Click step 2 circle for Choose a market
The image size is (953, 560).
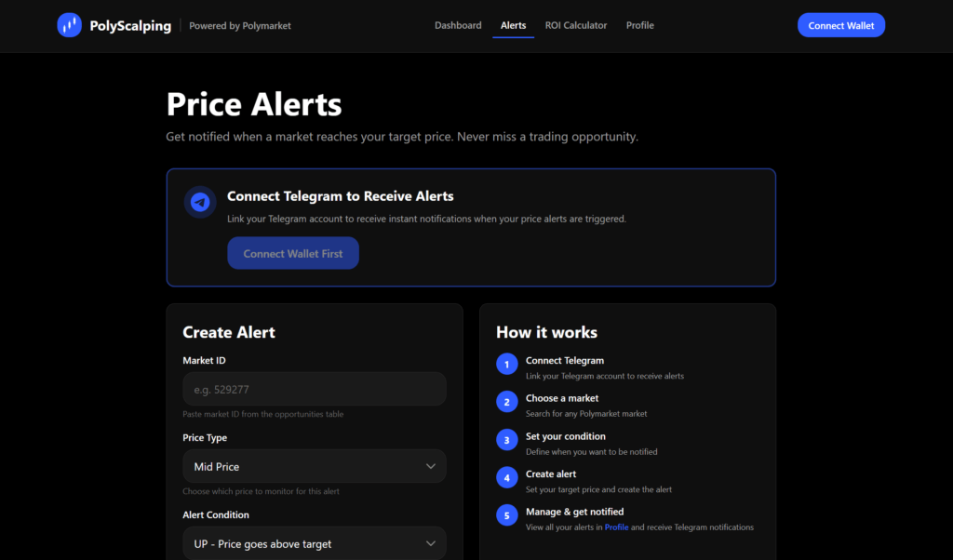click(506, 402)
